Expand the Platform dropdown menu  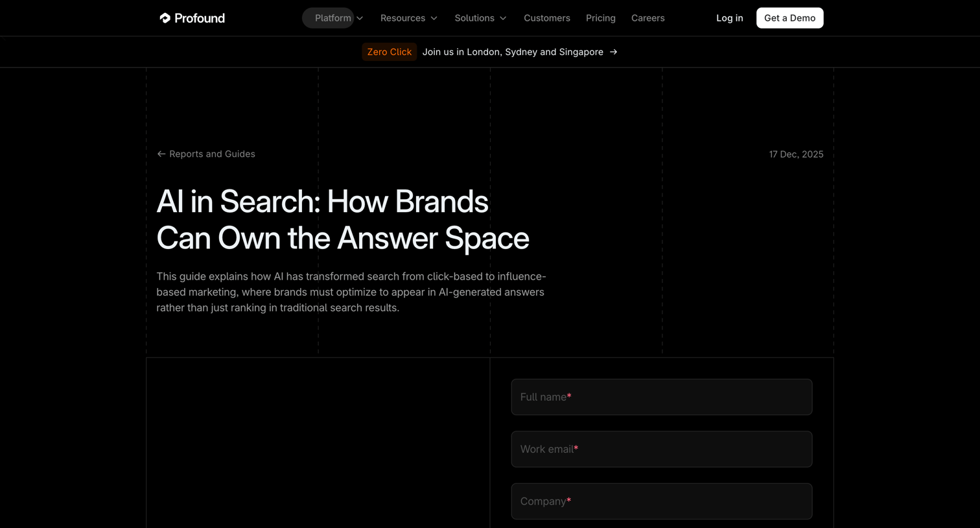point(339,18)
